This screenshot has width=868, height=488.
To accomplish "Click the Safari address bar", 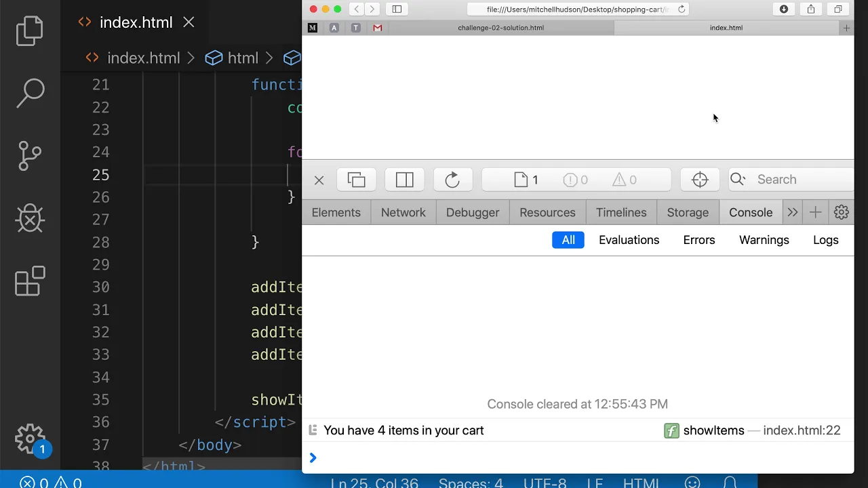I will pos(578,9).
